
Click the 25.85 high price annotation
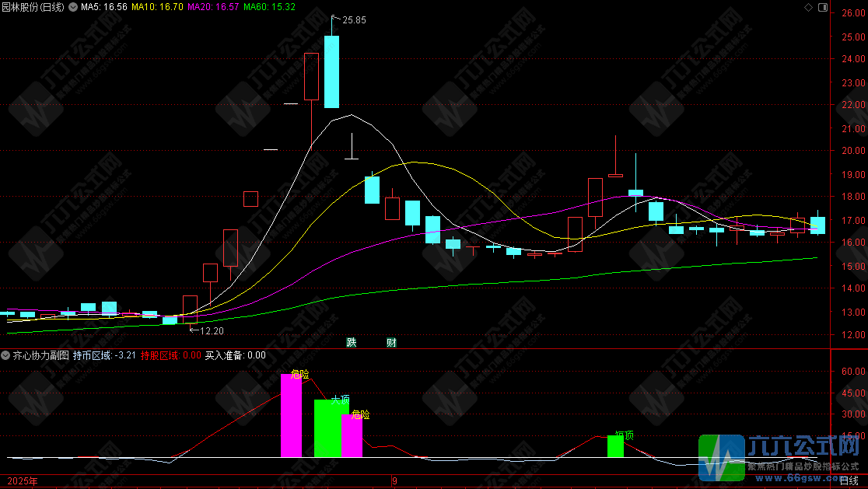coord(353,19)
